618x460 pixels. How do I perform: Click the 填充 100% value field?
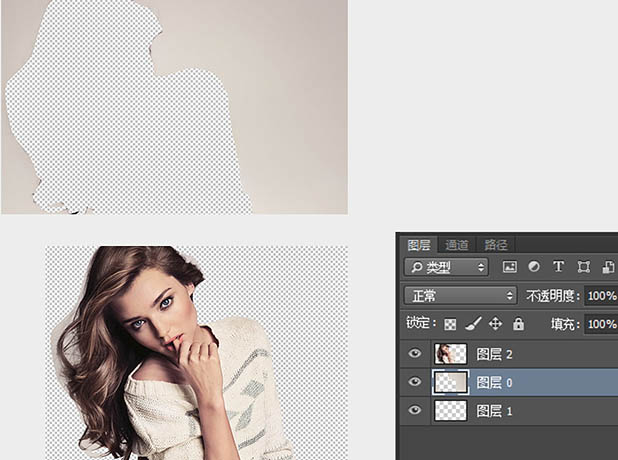[x=601, y=324]
